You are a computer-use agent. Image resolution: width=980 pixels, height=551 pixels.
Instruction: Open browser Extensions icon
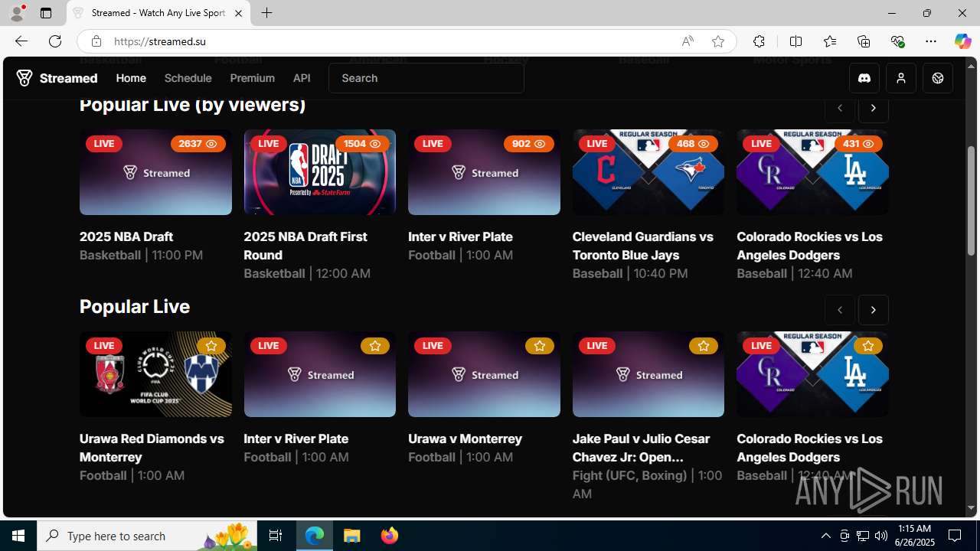pyautogui.click(x=759, y=41)
